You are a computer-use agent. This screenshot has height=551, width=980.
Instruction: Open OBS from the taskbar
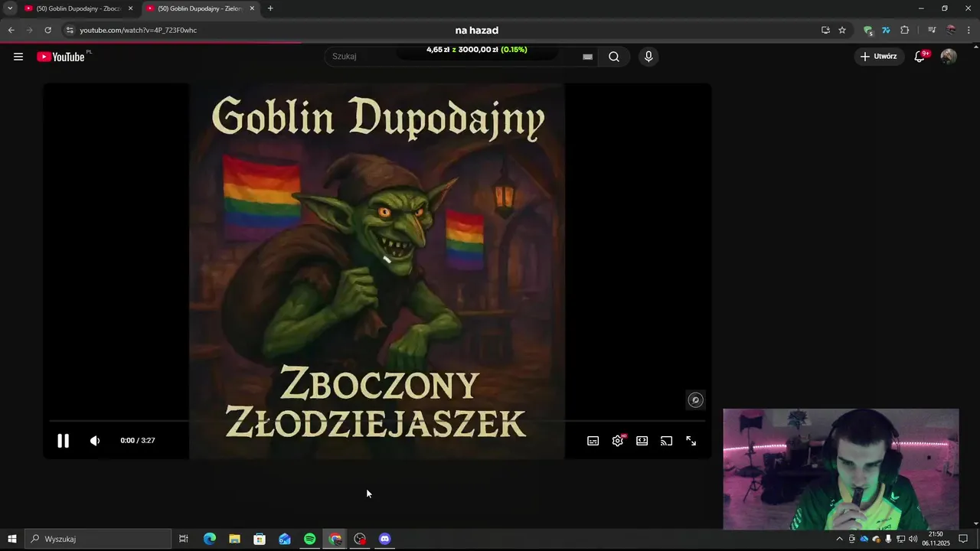click(x=360, y=540)
